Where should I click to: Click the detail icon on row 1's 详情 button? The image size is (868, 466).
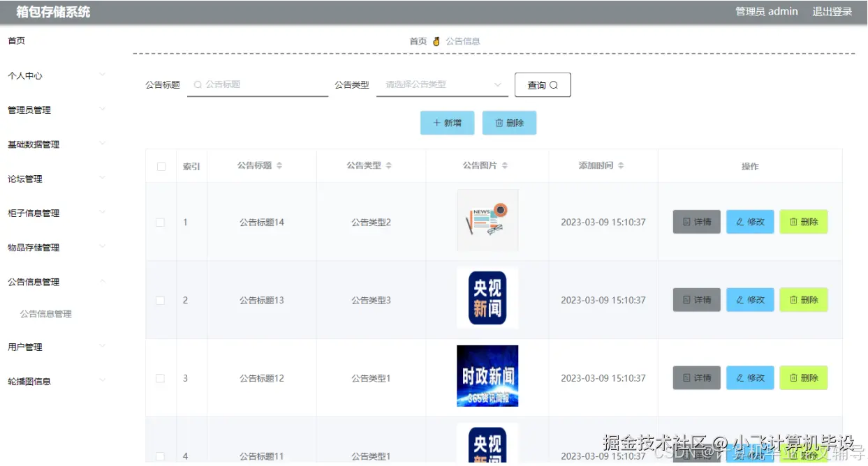tap(686, 222)
